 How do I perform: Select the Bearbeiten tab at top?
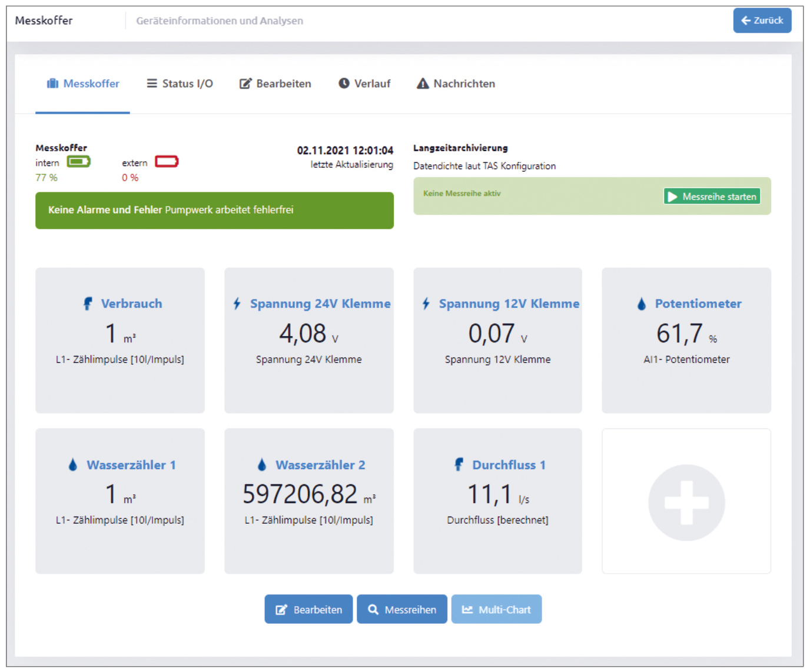(275, 84)
